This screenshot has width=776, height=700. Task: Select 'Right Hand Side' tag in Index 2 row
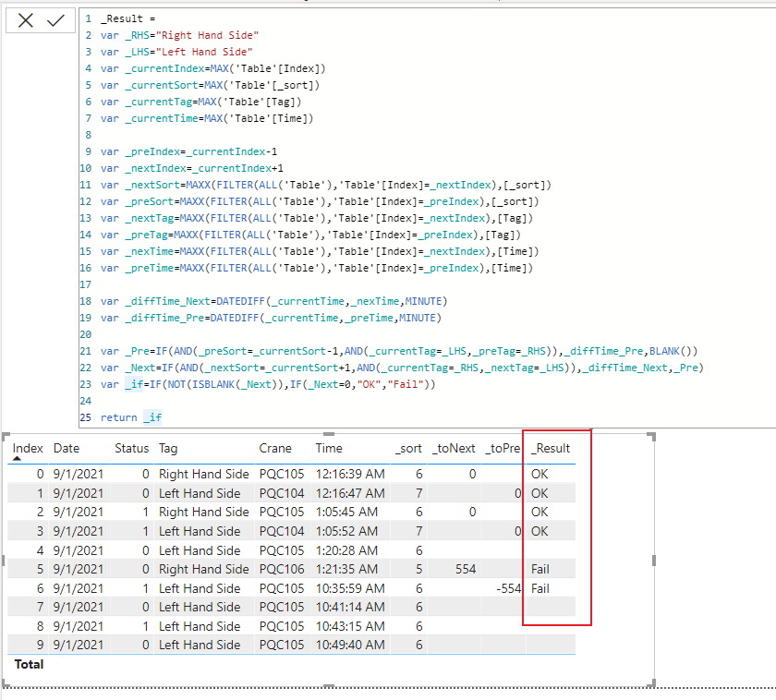tap(204, 512)
